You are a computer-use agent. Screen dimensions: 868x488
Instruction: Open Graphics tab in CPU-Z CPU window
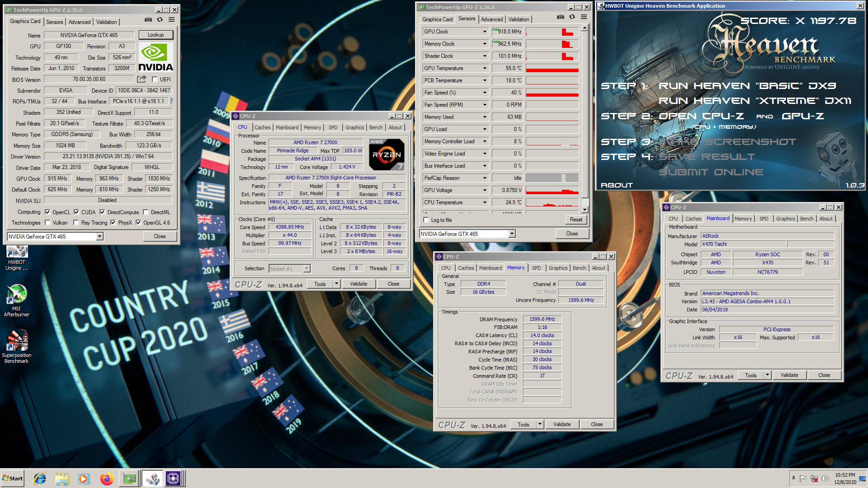click(x=354, y=127)
